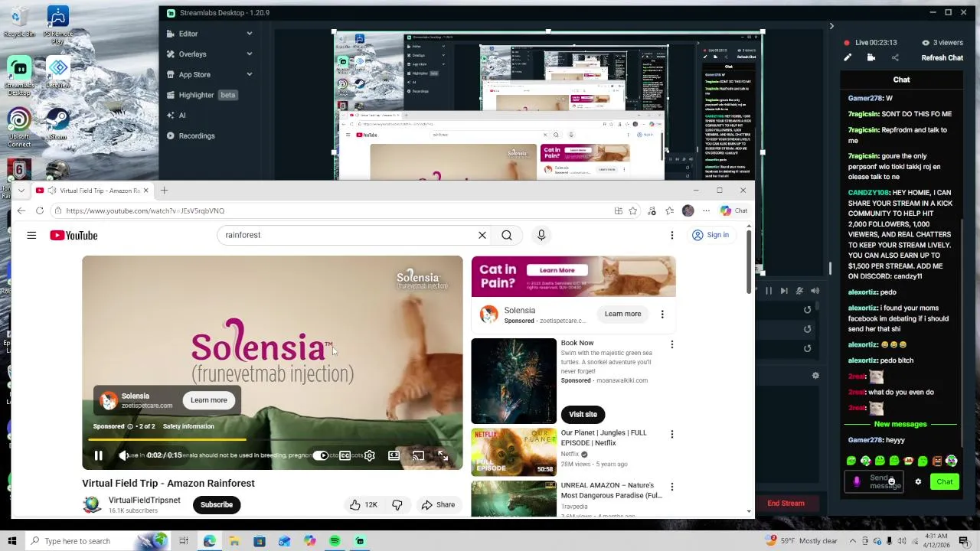980x551 pixels.
Task: Cast video with Play on TV icon
Action: 418,455
